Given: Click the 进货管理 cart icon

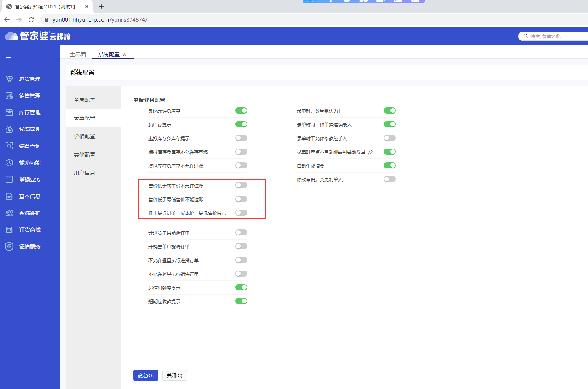Looking at the screenshot, I should tap(9, 79).
